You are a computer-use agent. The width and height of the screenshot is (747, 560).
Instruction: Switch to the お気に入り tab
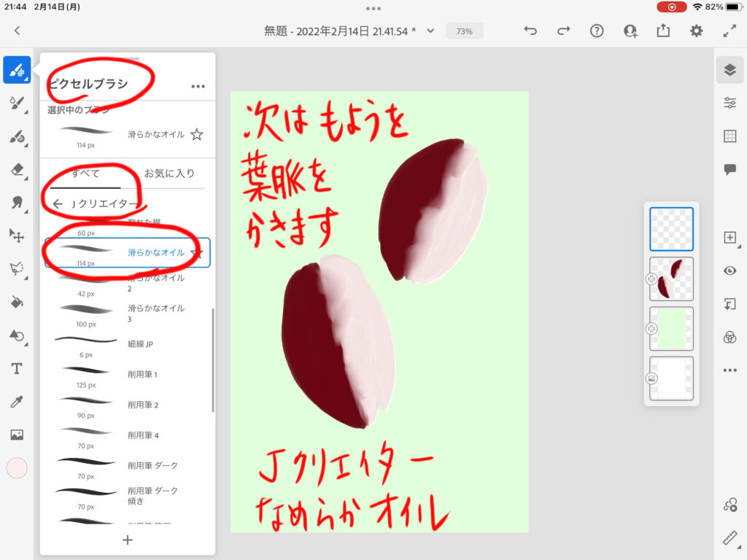coord(169,174)
